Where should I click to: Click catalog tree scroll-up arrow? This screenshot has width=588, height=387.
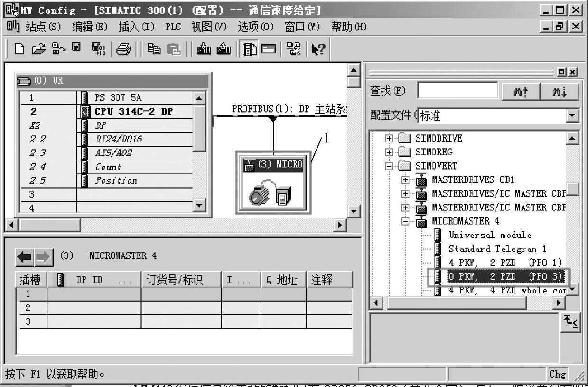point(573,138)
